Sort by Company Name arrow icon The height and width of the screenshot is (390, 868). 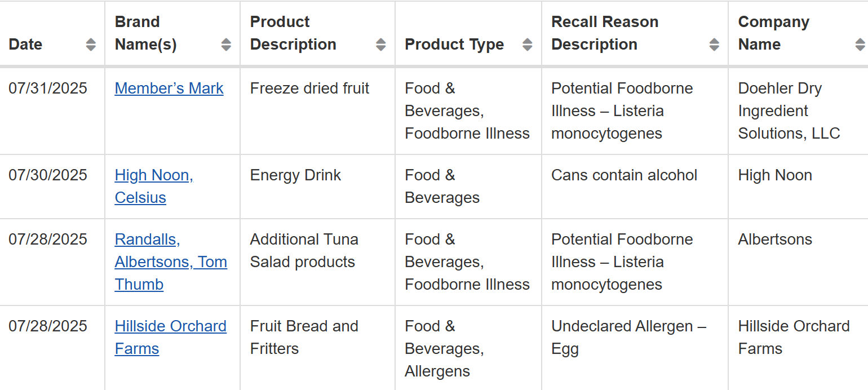860,45
